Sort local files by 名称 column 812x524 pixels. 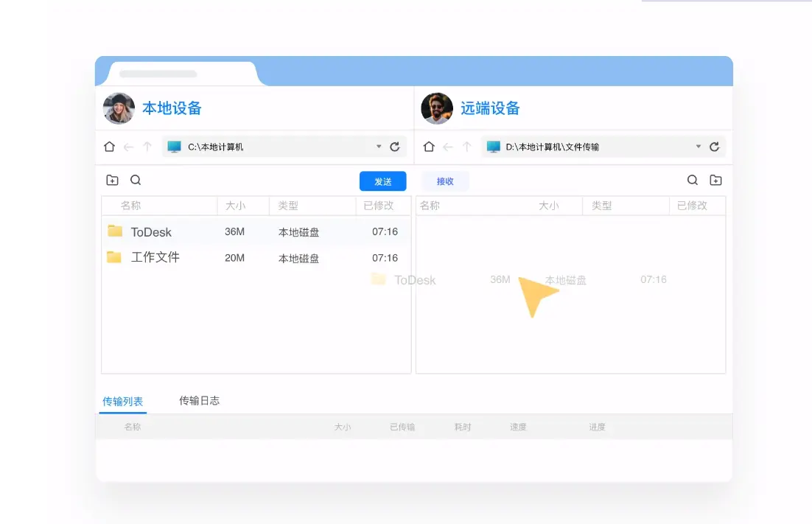point(131,206)
